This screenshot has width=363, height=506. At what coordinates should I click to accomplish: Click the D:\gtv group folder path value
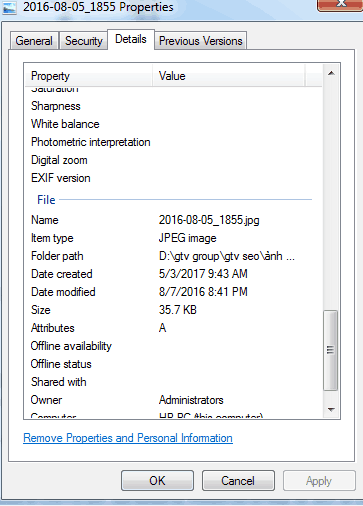(x=227, y=256)
